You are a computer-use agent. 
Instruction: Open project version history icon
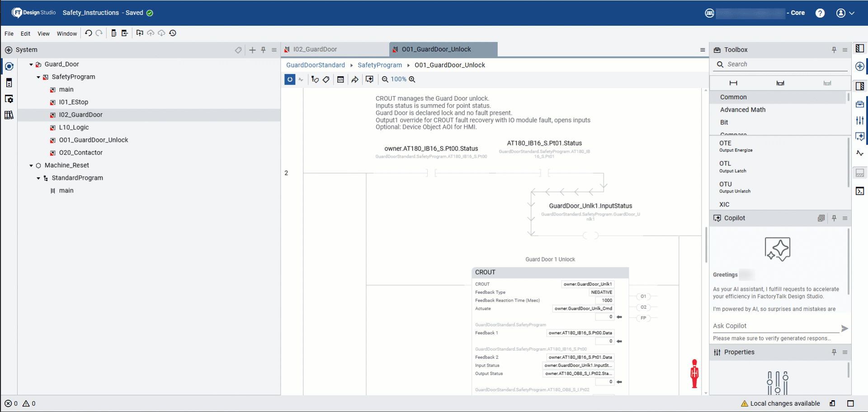(173, 33)
